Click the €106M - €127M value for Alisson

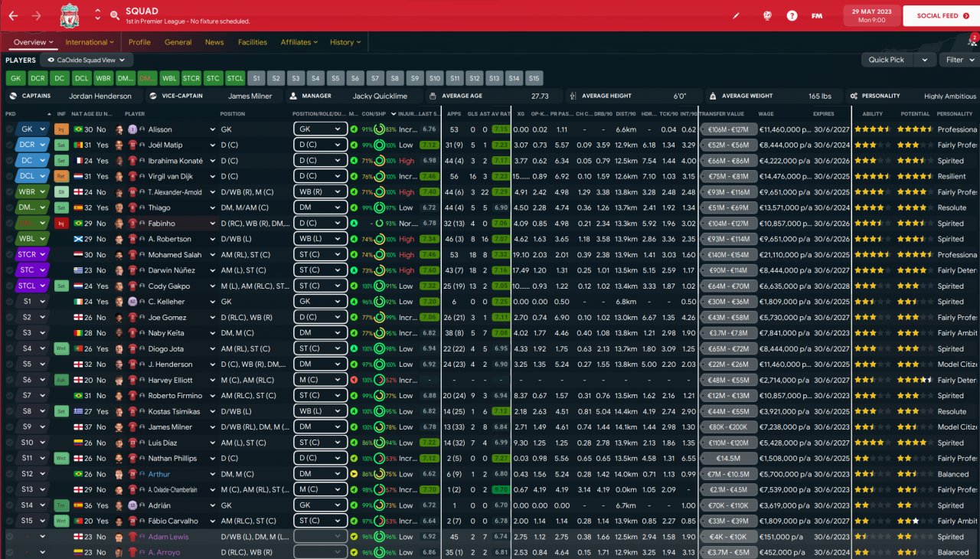729,129
